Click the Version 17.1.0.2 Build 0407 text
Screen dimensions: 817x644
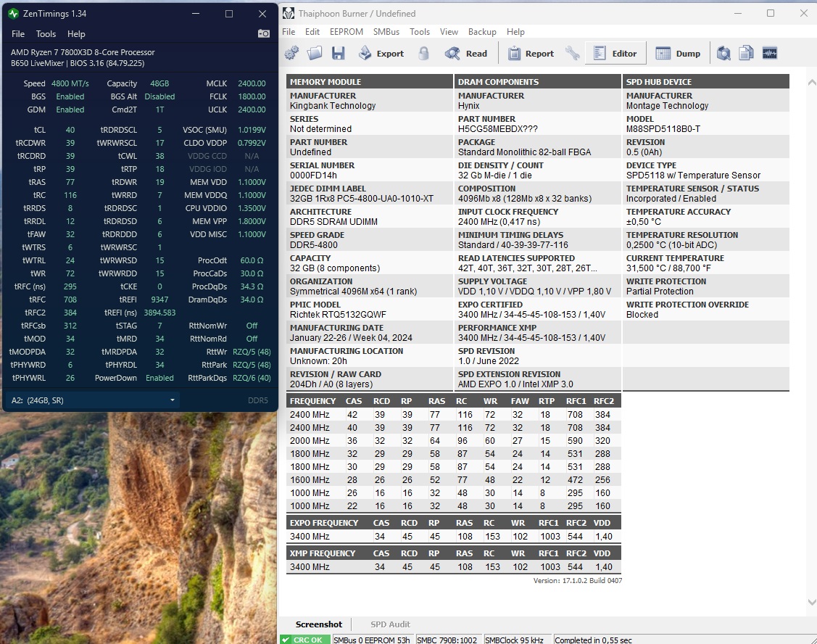577,580
